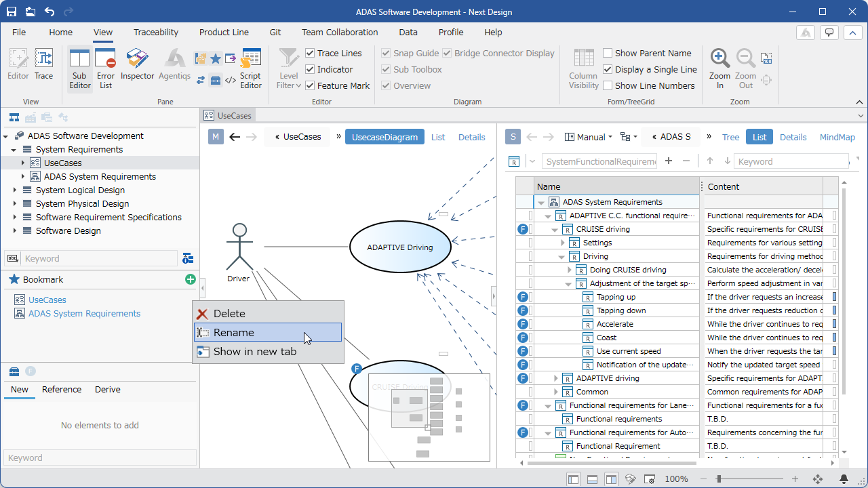This screenshot has width=868, height=488.
Task: Click the vertical scrollbar of the list grid
Action: [844, 291]
